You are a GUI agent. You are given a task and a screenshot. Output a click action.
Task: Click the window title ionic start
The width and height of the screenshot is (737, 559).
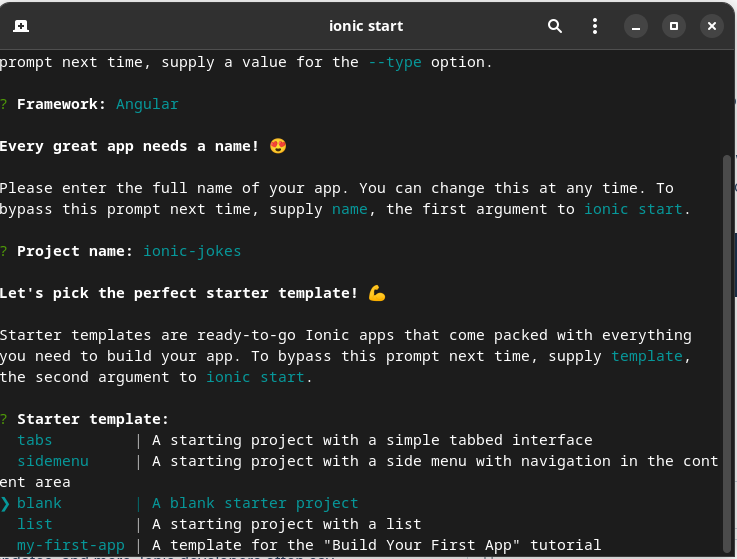coord(366,26)
